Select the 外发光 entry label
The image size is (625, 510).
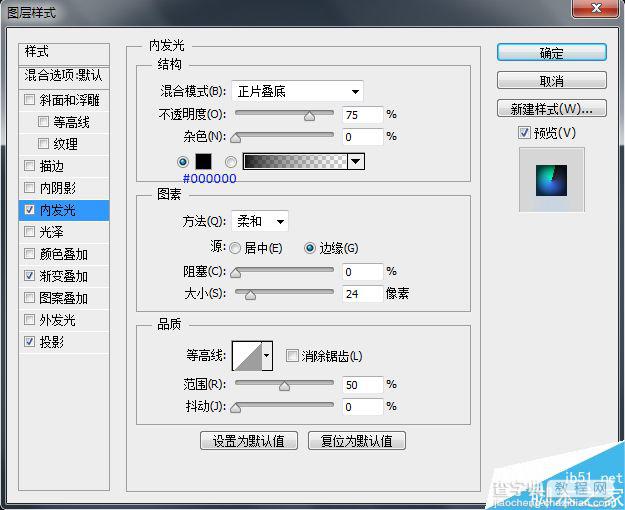[x=57, y=320]
